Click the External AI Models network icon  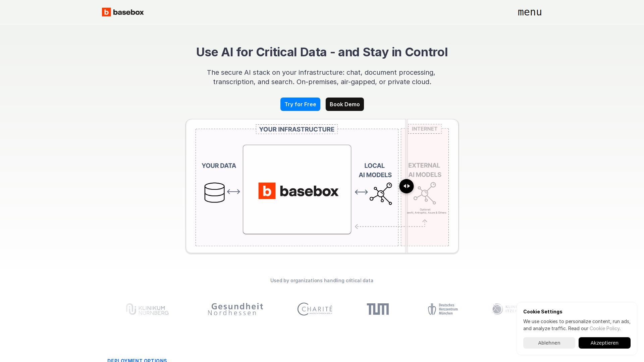point(425,194)
